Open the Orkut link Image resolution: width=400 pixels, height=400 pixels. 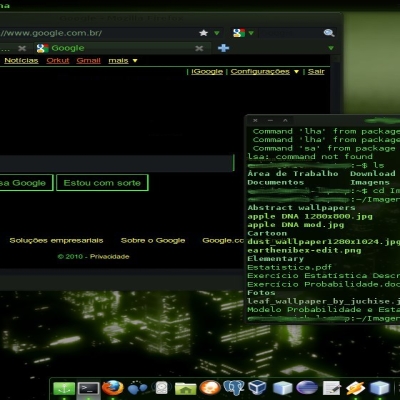[x=58, y=60]
